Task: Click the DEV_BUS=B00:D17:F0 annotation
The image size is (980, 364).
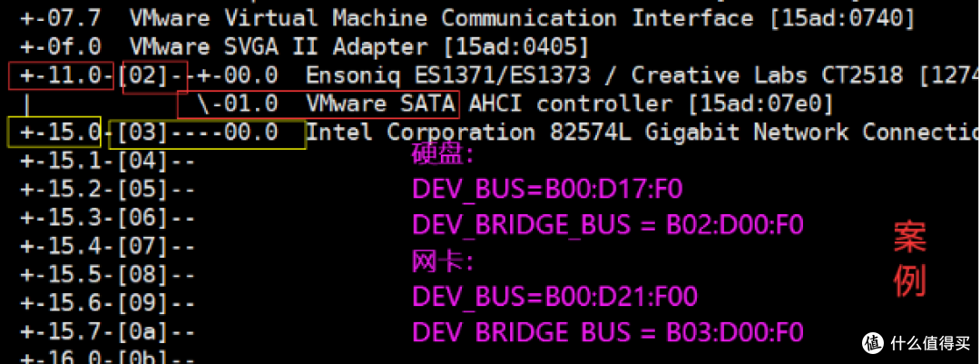Action: 547,190
